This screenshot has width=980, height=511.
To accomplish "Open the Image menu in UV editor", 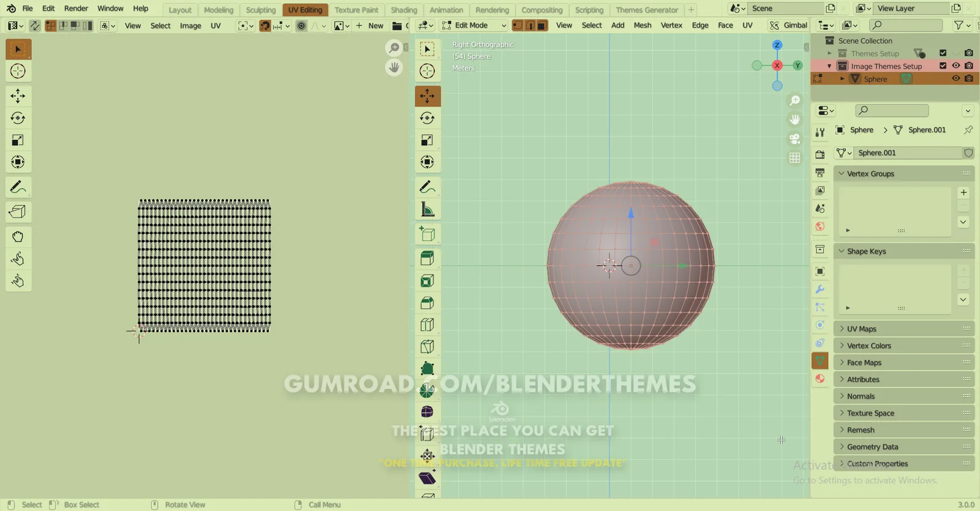I will click(x=190, y=26).
